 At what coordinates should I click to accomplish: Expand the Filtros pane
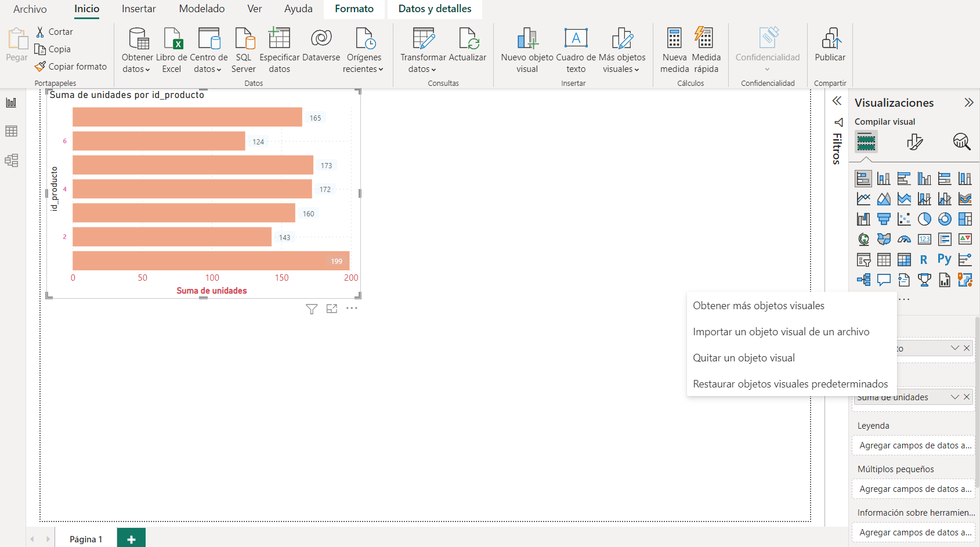(x=837, y=101)
